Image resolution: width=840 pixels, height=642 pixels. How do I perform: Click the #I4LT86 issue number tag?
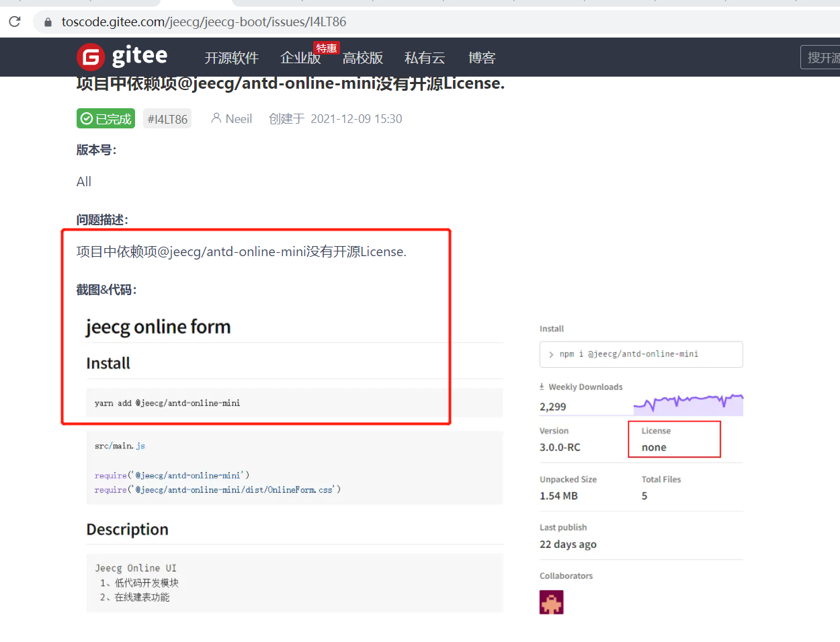167,119
